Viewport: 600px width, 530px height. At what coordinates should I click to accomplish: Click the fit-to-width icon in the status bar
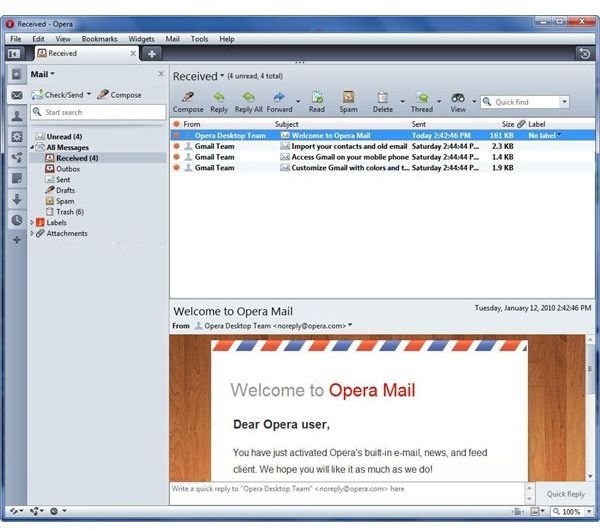[x=518, y=512]
